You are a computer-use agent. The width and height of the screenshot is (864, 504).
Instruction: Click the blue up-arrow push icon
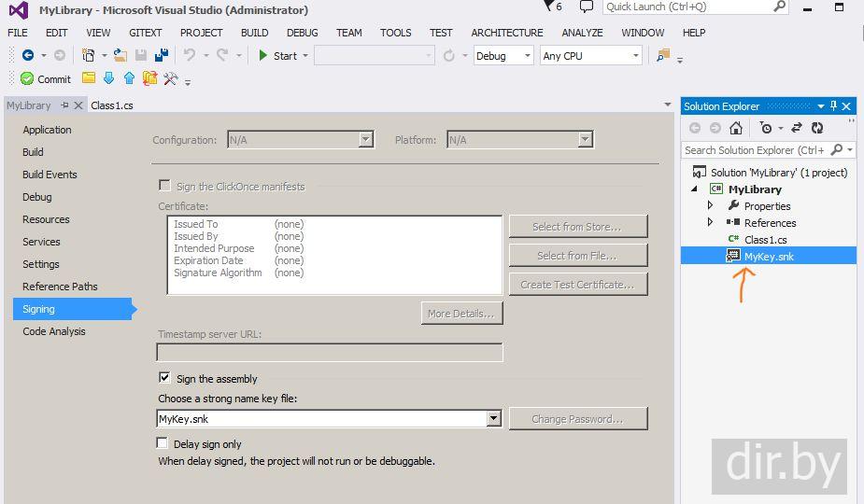(129, 78)
